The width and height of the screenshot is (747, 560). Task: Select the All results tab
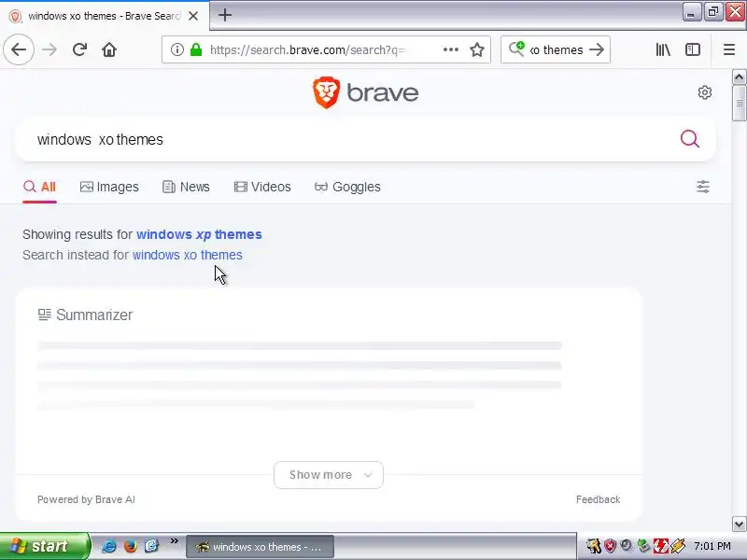pos(39,187)
